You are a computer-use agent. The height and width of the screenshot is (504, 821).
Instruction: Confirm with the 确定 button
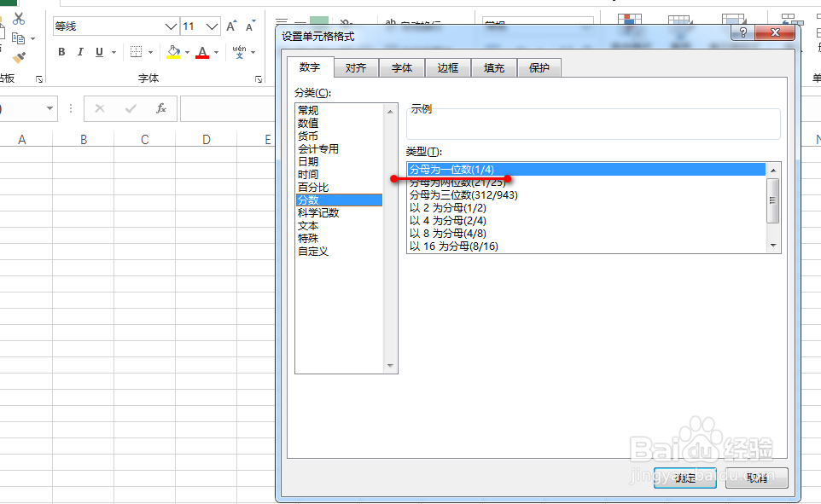point(684,478)
